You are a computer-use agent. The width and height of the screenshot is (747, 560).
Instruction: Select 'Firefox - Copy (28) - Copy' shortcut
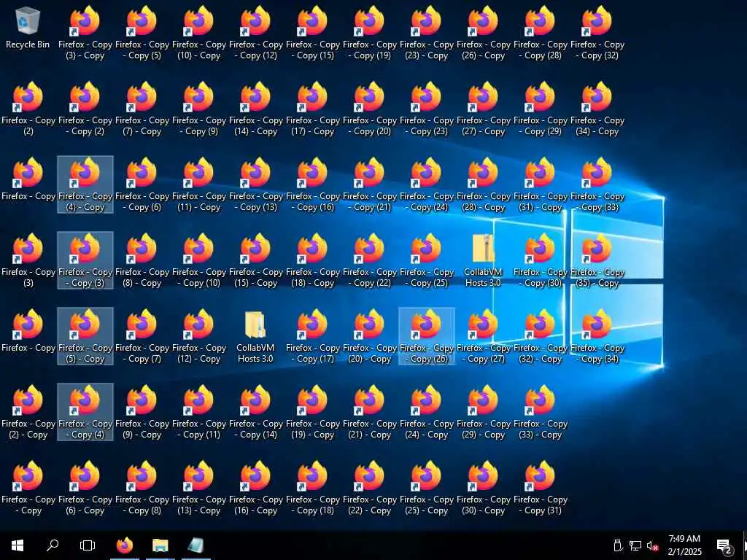click(x=483, y=184)
